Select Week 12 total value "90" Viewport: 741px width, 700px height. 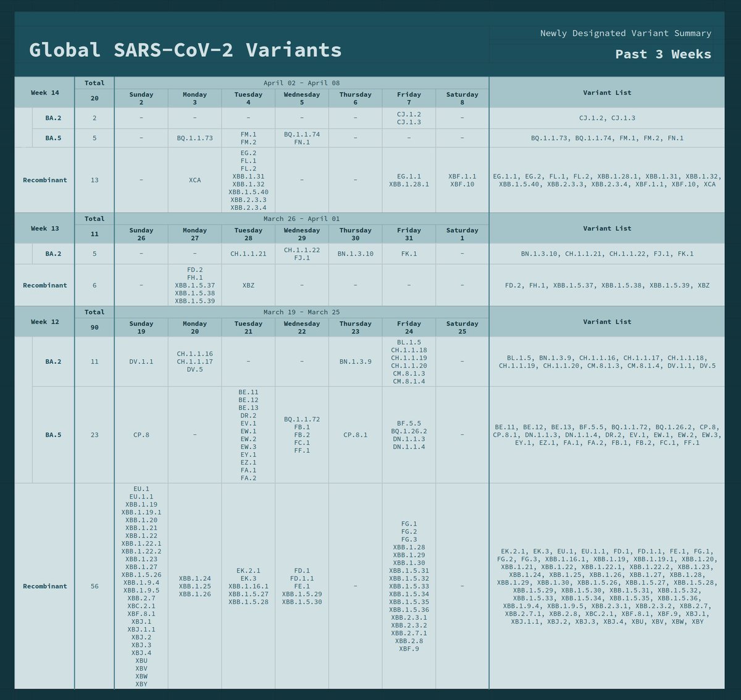coord(94,327)
